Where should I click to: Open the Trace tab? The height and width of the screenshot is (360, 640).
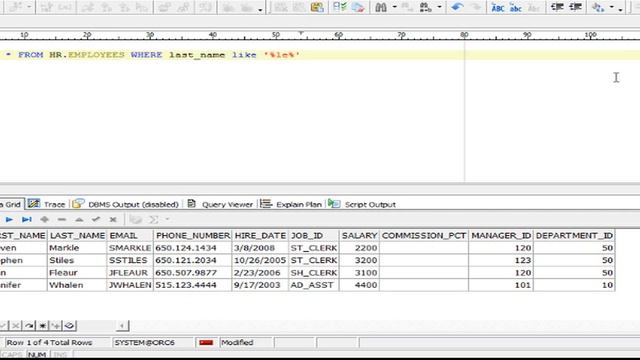pyautogui.click(x=47, y=204)
